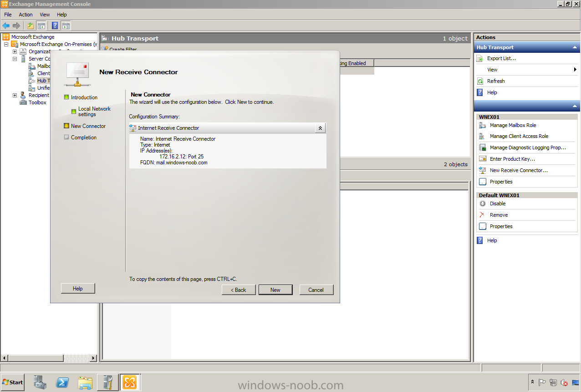Open the Help menu in the menu bar
This screenshot has height=392, width=581.
point(62,15)
